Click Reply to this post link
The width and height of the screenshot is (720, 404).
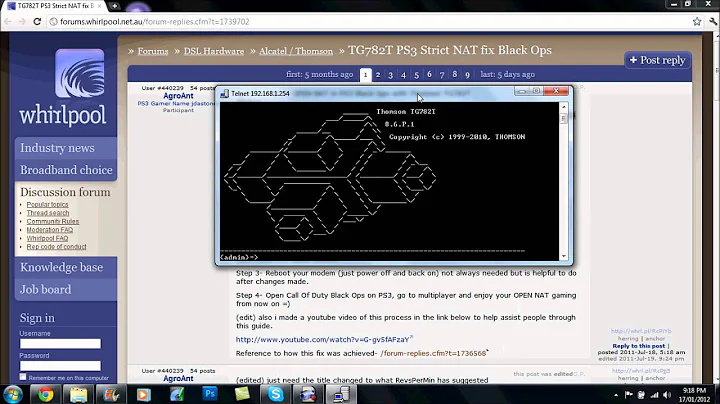[x=638, y=346]
